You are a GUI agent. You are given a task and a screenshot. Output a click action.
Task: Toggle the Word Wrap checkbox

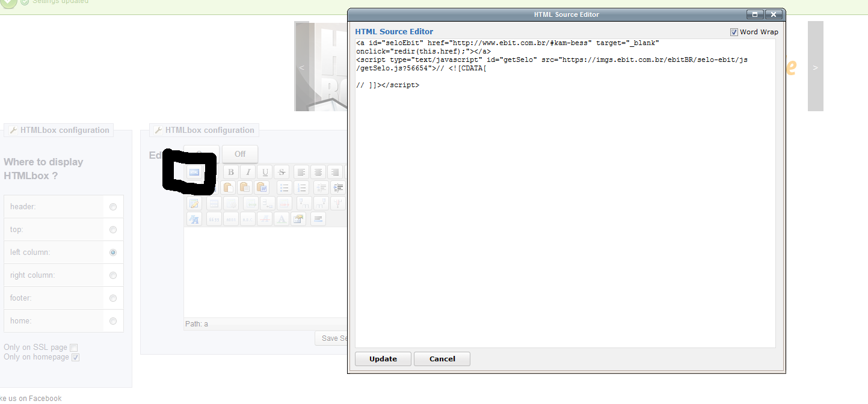pos(734,32)
